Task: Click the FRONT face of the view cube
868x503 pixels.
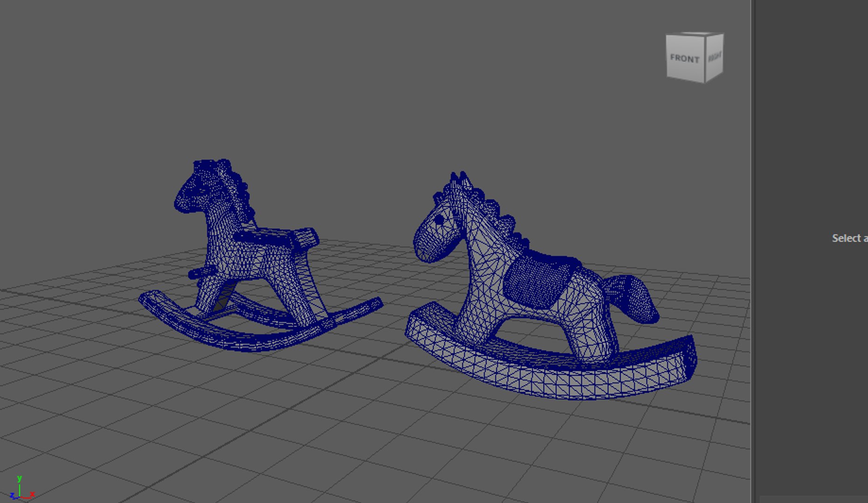Action: click(x=685, y=58)
